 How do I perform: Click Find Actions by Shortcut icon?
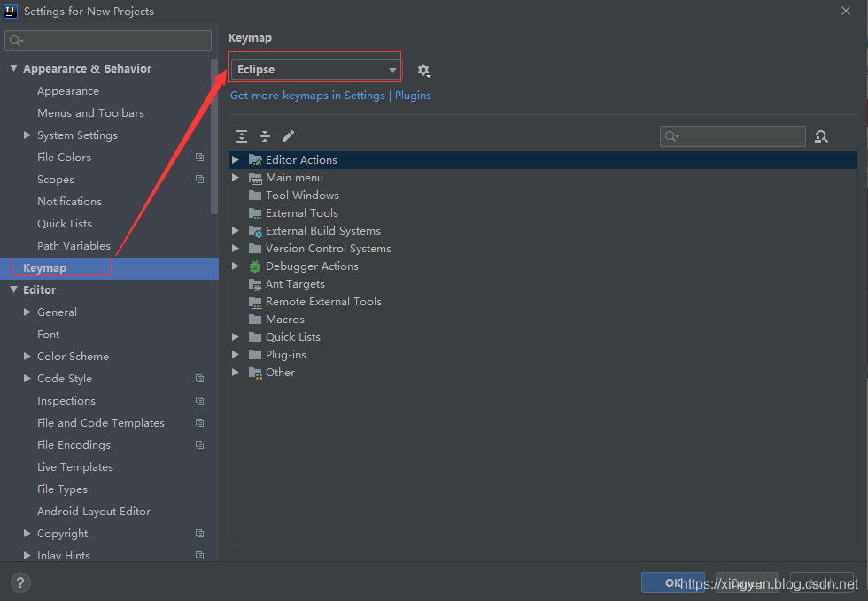coord(821,136)
